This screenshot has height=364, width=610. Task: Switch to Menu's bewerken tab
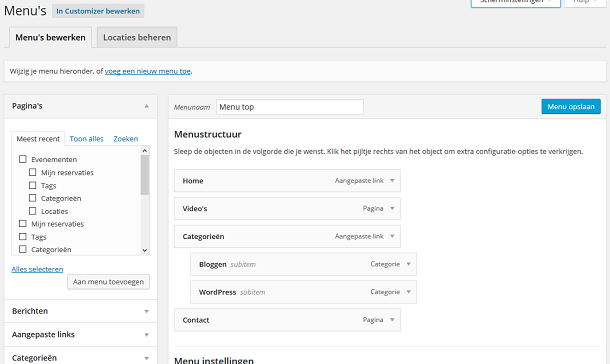click(51, 37)
